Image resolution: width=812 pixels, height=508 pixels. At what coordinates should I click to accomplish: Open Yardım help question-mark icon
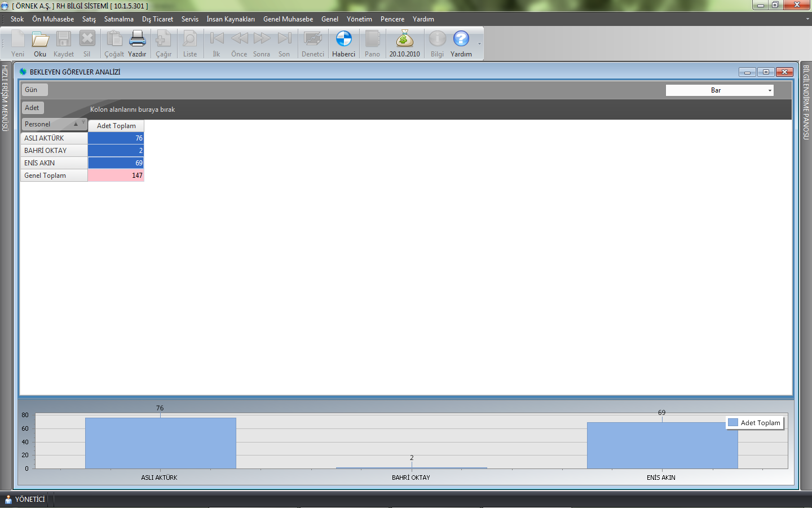click(461, 40)
